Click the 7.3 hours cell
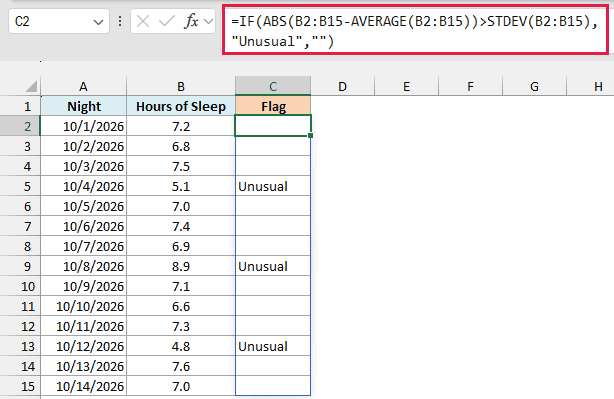Screen dimensions: 614x399 [x=181, y=326]
